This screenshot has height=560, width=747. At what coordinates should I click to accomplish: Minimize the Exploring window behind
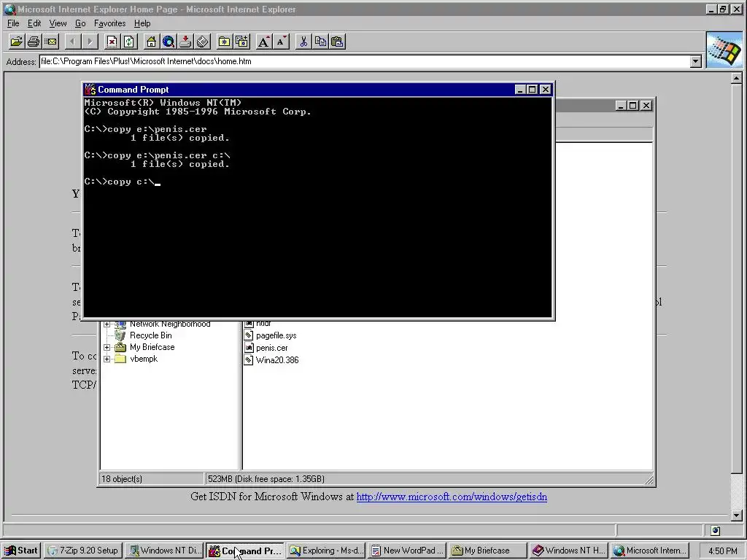point(620,106)
